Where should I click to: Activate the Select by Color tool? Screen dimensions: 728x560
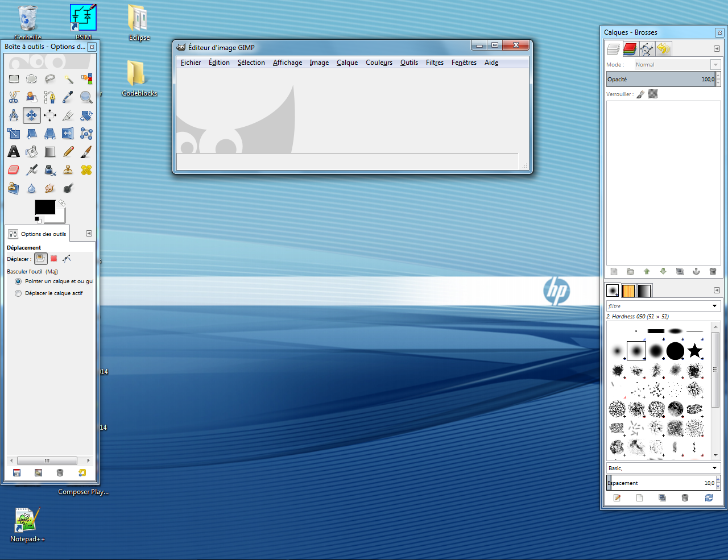coord(86,79)
